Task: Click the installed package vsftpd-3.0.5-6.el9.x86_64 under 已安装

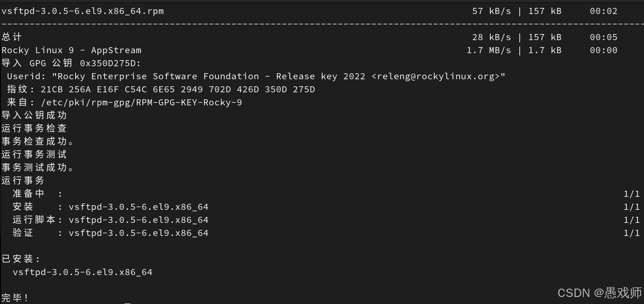Action: 83,272
